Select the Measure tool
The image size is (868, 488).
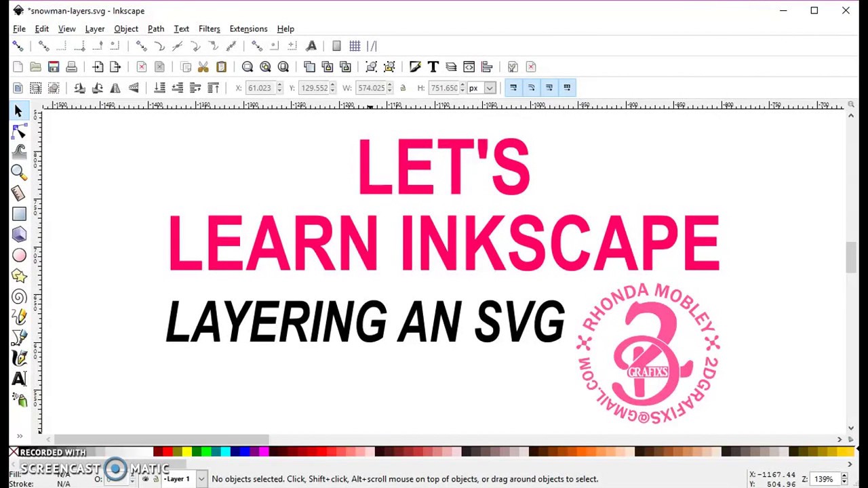18,193
